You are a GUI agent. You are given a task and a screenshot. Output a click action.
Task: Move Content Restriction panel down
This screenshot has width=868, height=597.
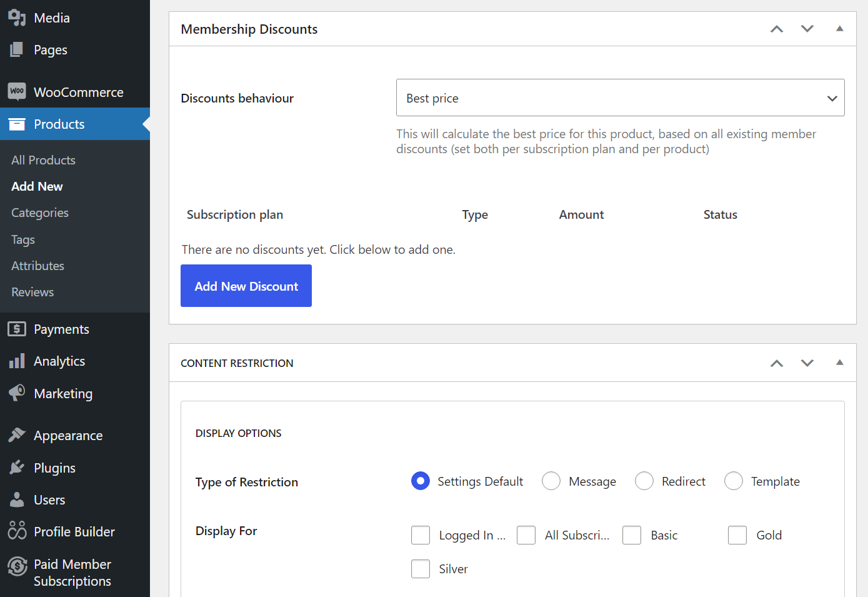807,363
